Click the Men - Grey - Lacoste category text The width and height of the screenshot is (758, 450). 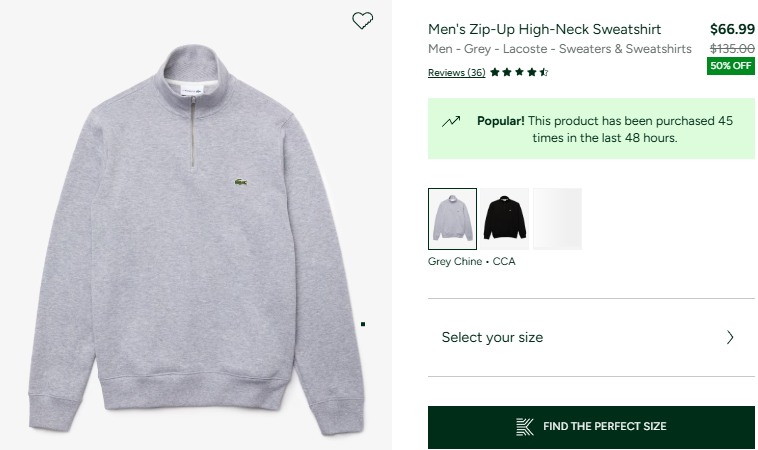click(559, 49)
